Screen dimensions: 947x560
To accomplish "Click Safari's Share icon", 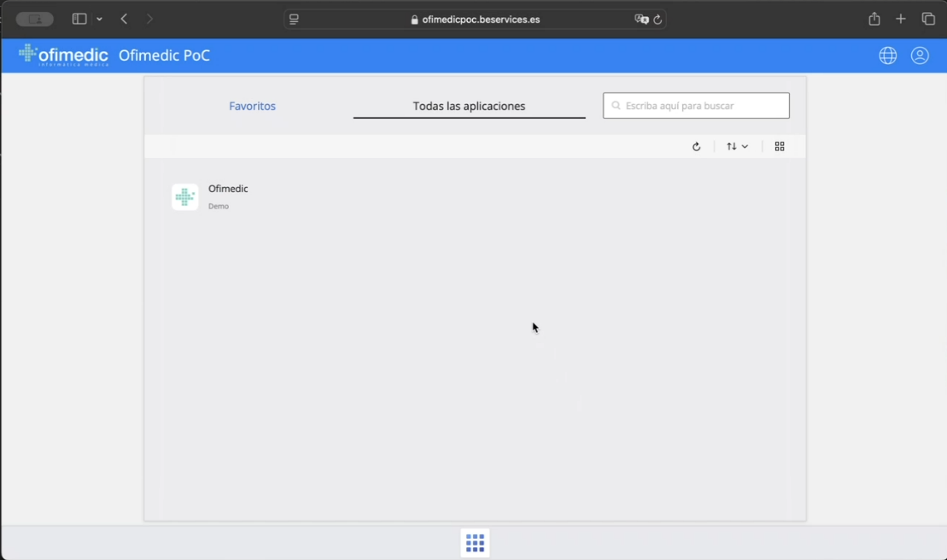I will [x=874, y=19].
